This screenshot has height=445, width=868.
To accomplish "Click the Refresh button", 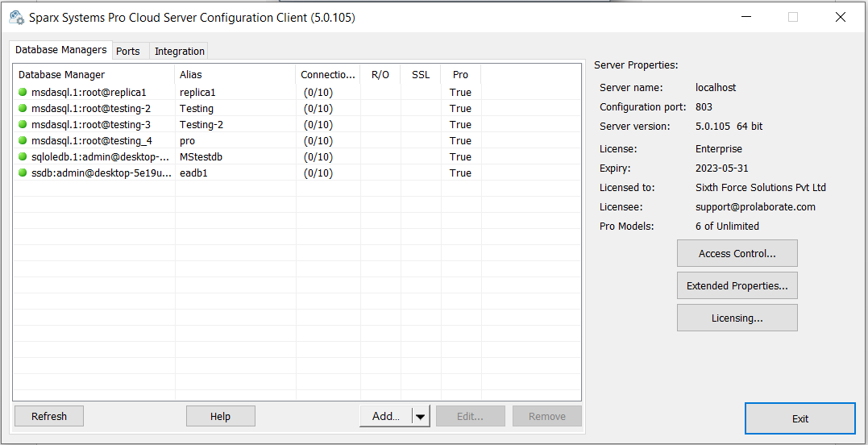I will pos(48,416).
